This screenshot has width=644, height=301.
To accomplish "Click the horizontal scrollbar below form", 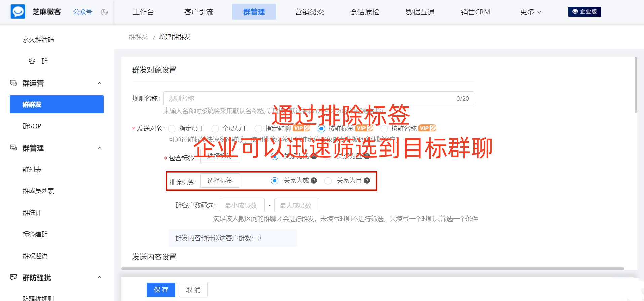I will point(372,269).
